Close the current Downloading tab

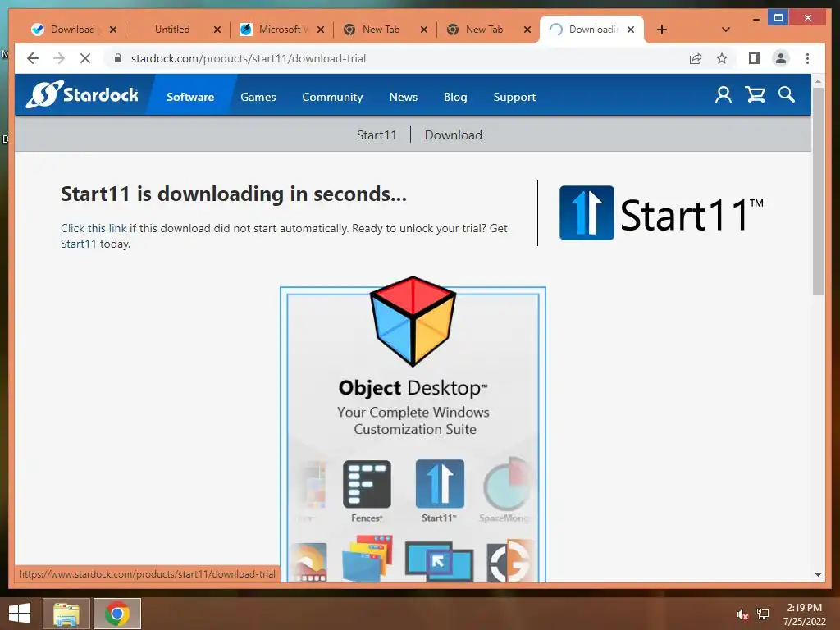tap(631, 30)
